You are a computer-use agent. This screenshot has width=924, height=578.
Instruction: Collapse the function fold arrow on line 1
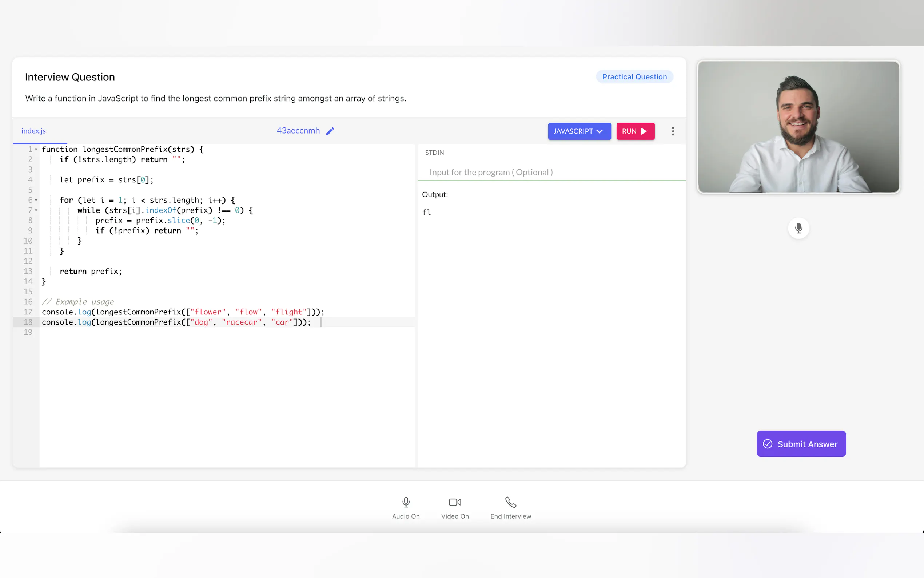(36, 150)
